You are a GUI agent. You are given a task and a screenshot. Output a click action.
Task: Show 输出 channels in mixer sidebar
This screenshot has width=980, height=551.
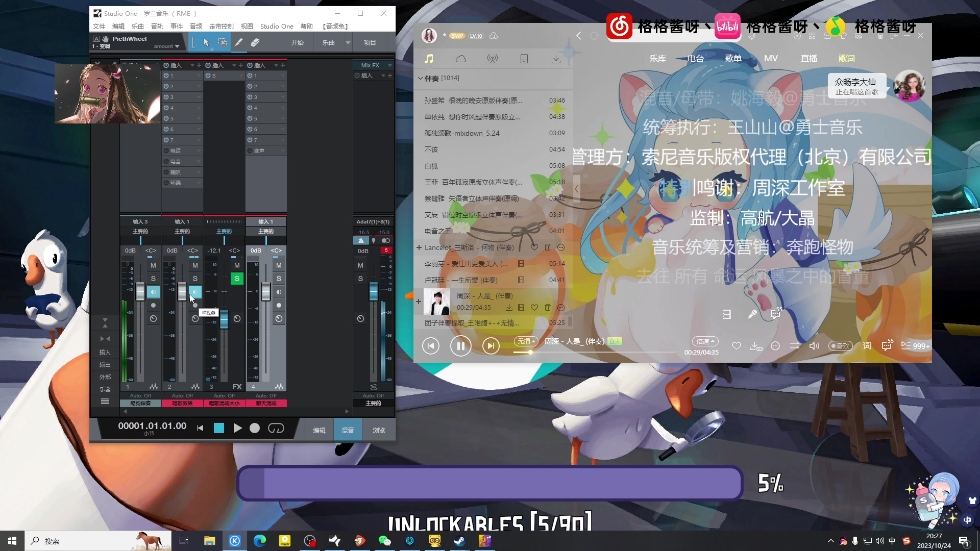pos(105,365)
